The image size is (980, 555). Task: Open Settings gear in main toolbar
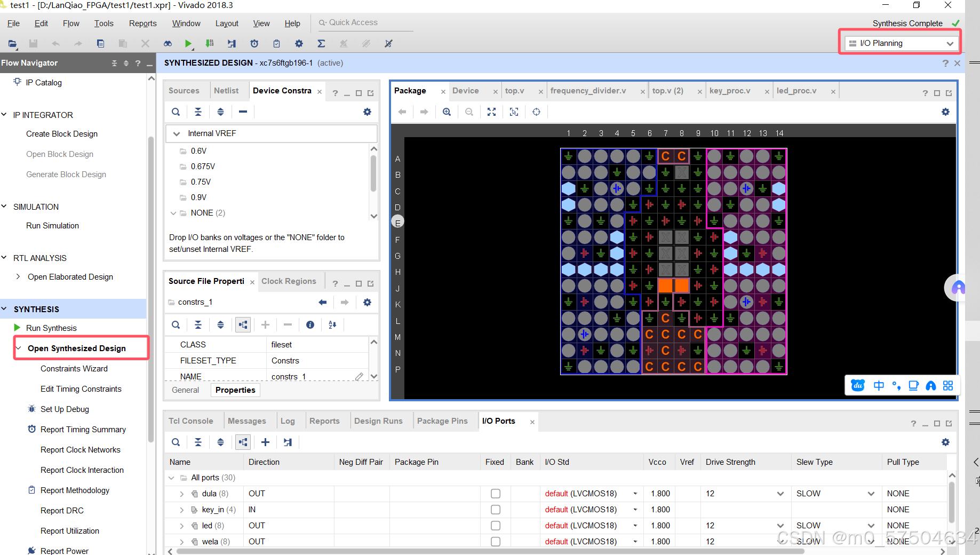[x=299, y=44]
